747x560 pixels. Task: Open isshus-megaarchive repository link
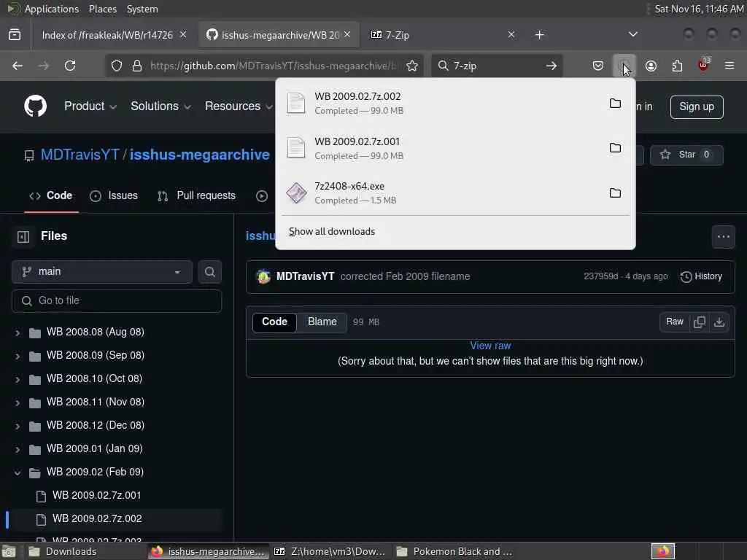pyautogui.click(x=200, y=155)
